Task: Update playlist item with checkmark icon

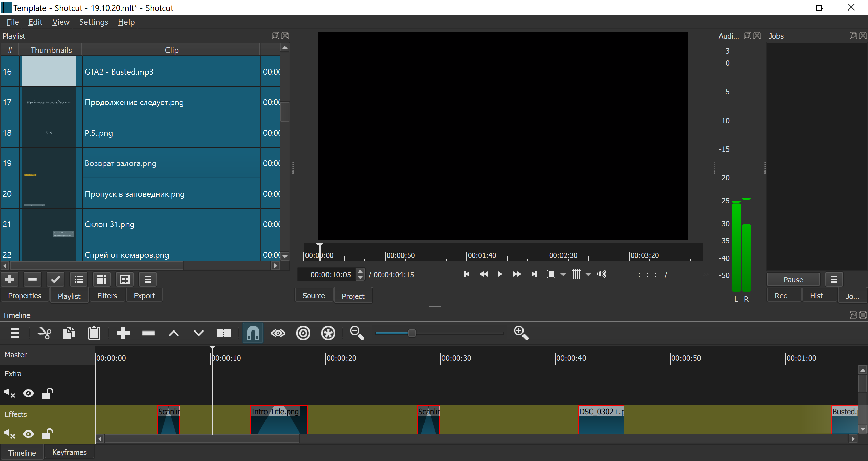Action: (x=56, y=280)
